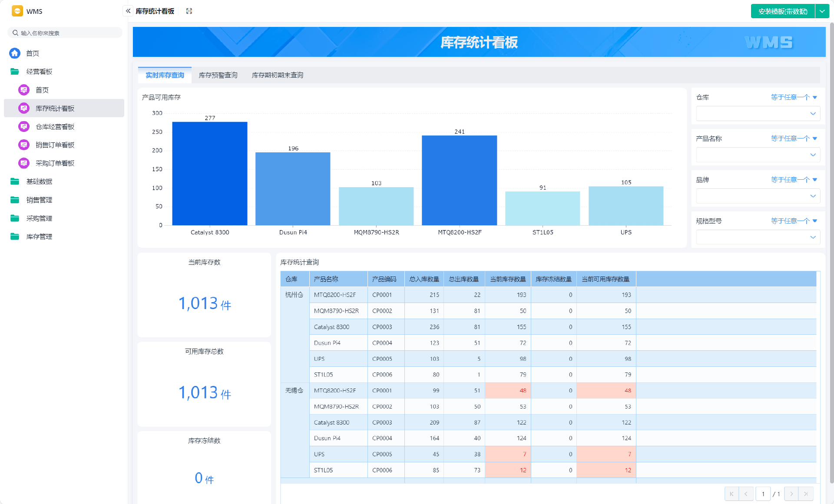This screenshot has height=504, width=834.
Task: Open 采购订单看板 dashboard icon
Action: pyautogui.click(x=24, y=163)
